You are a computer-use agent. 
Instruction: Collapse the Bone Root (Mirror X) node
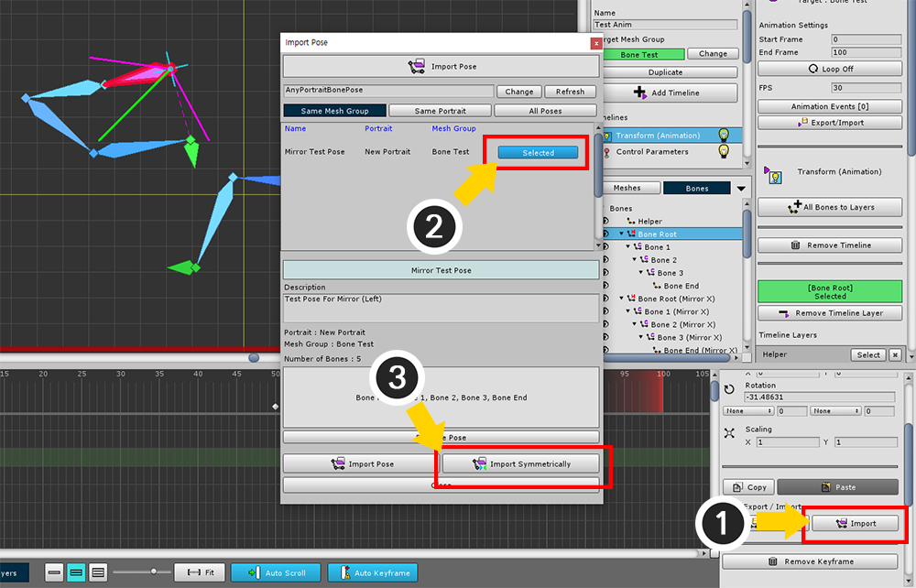pos(622,299)
